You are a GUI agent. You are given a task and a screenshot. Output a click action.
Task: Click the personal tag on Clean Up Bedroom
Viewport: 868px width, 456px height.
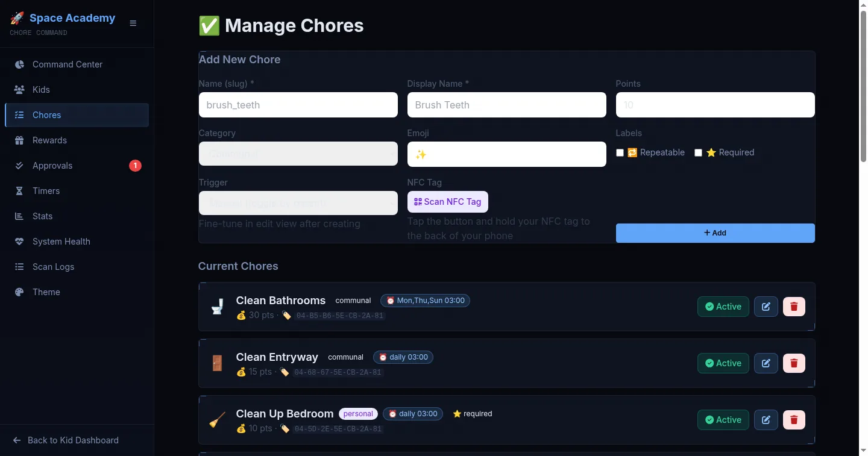coord(358,414)
